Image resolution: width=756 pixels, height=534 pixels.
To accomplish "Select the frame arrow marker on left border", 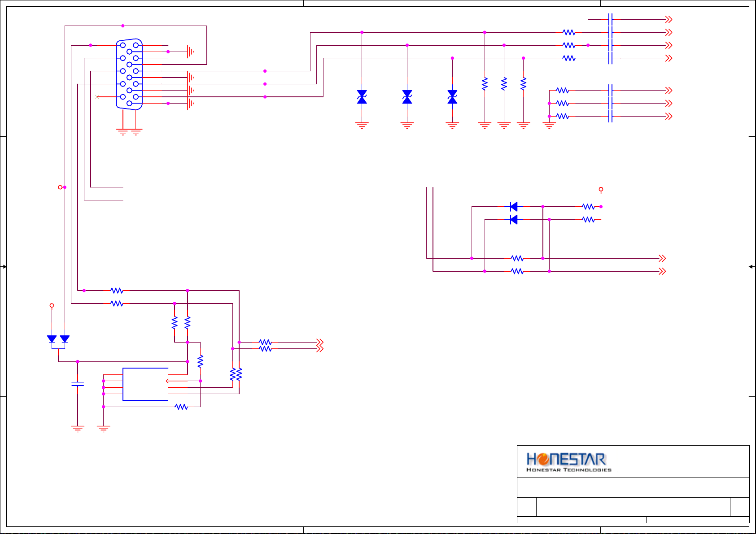I will point(3,267).
